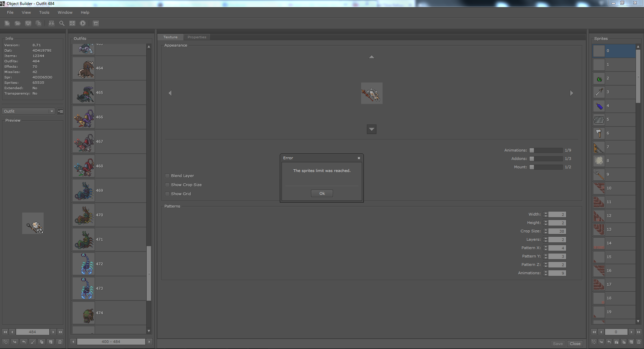644x349 pixels.
Task: Click the Close button at bottom right
Action: (x=575, y=344)
